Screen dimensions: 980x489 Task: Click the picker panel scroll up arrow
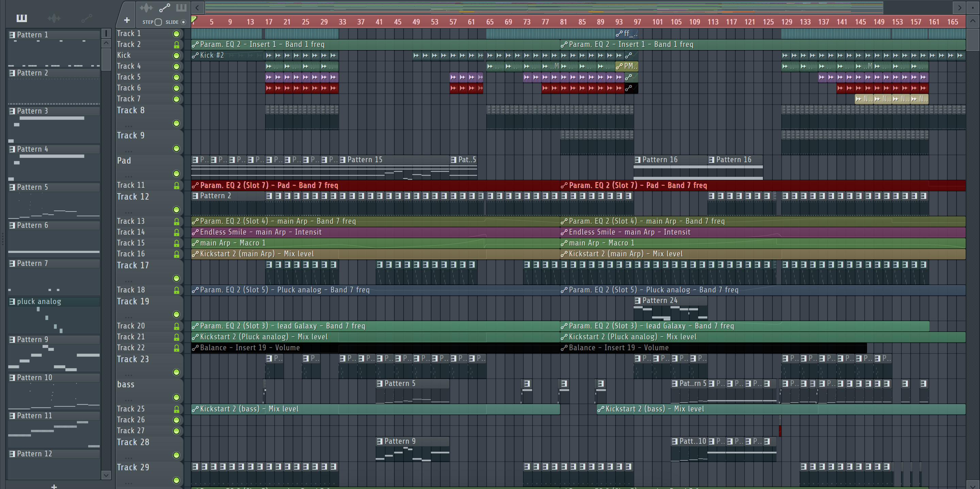(106, 43)
